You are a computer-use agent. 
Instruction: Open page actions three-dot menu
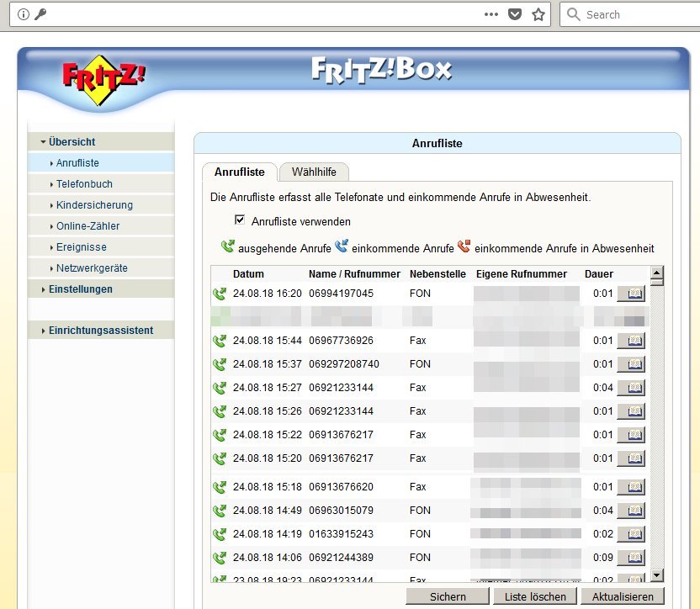491,14
